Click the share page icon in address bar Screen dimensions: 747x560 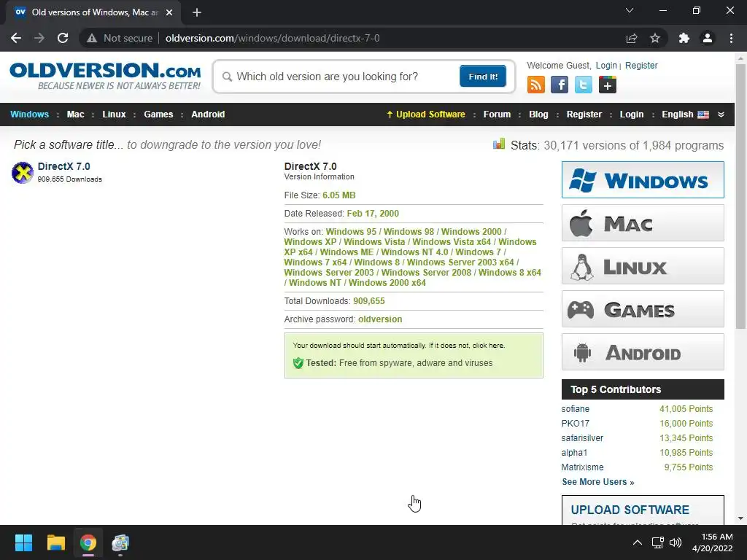[x=632, y=38]
